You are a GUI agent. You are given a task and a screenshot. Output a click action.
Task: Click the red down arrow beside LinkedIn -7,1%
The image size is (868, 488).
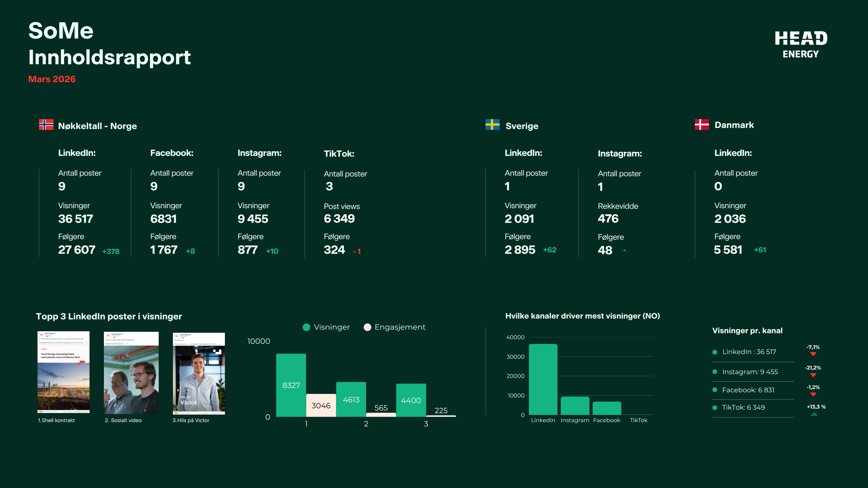point(813,354)
